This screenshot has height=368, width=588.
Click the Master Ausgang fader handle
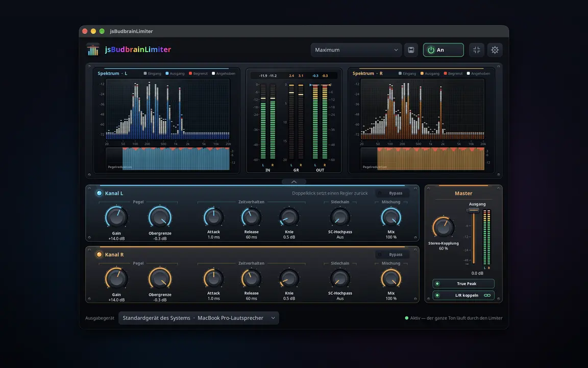click(x=474, y=210)
